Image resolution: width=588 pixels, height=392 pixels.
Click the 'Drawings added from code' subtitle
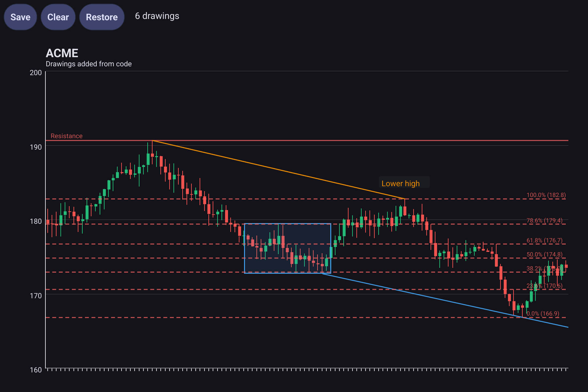click(89, 64)
